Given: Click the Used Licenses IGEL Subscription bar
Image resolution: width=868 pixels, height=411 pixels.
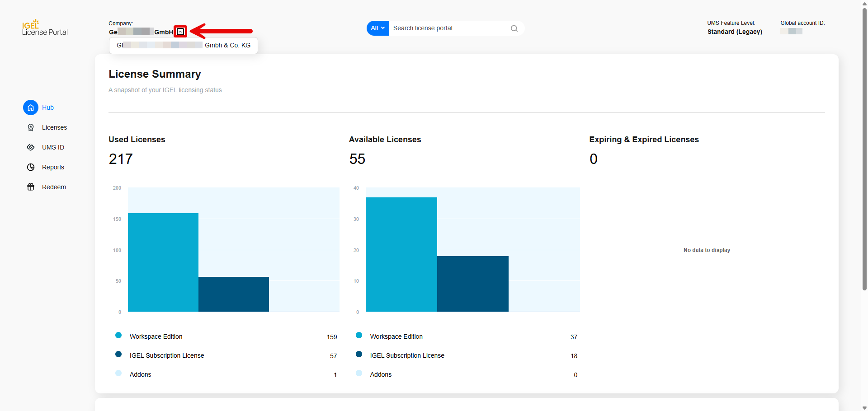Looking at the screenshot, I should pos(233,294).
